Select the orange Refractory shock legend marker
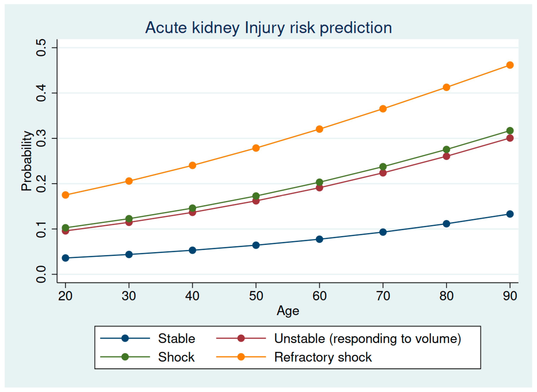Screen dimensions: 537x392 [x=241, y=357]
